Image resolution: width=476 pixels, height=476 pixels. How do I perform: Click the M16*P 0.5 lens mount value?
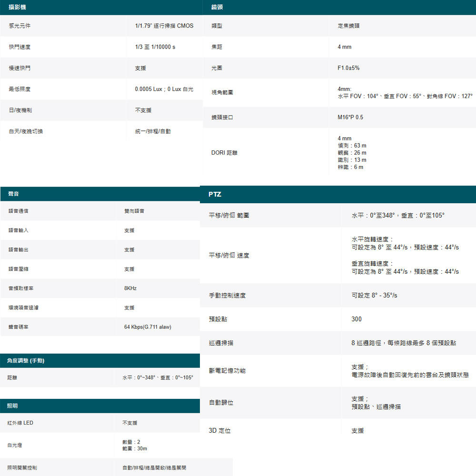[x=350, y=117]
